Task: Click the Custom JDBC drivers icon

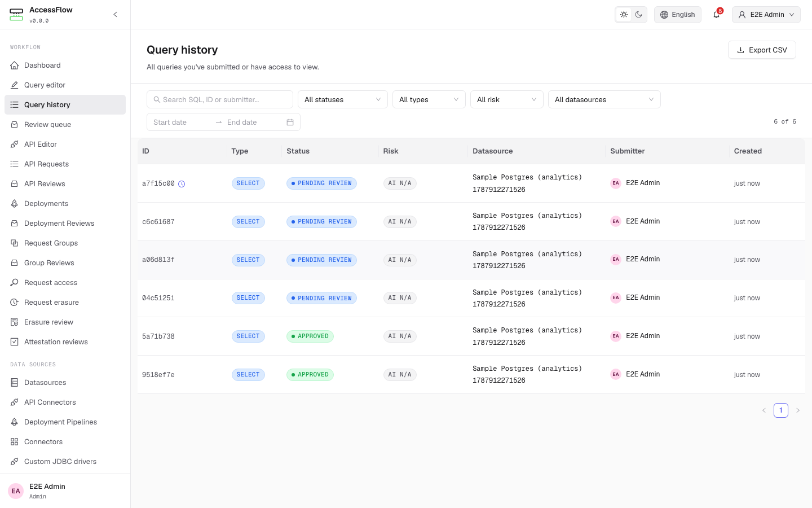Action: (x=15, y=462)
